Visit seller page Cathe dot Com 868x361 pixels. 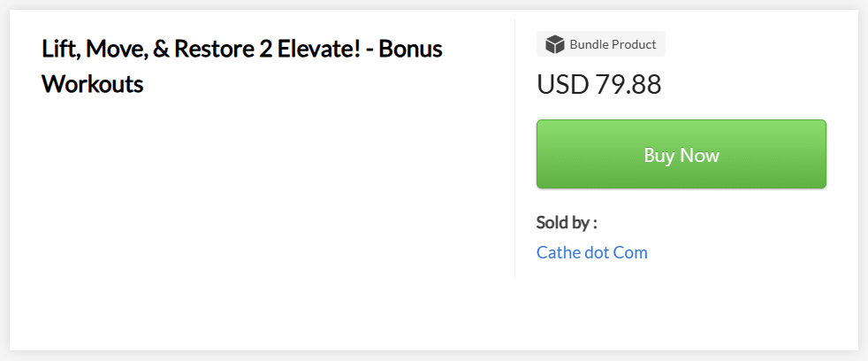(591, 252)
